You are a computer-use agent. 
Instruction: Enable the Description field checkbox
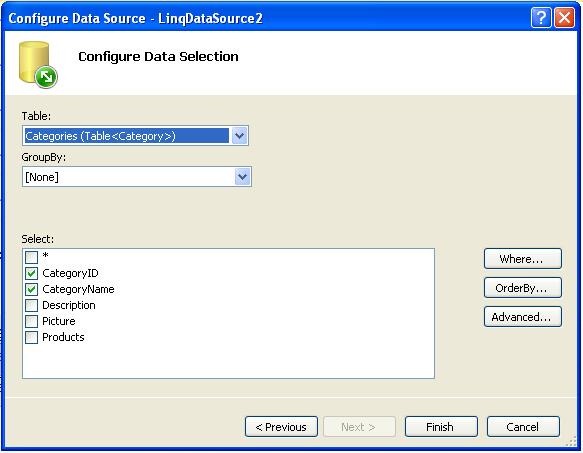[x=31, y=305]
